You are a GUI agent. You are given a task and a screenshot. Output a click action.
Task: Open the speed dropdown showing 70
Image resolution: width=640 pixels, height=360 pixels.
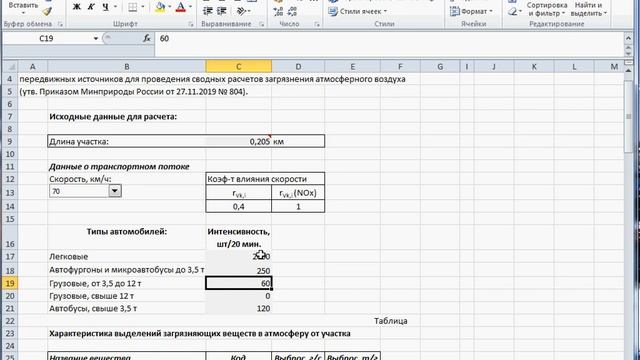click(115, 191)
